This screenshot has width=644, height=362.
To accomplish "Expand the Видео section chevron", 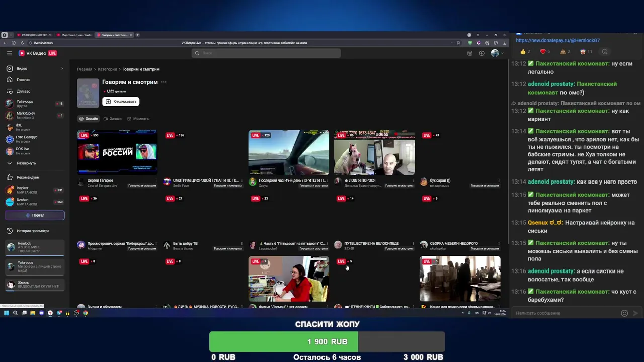I will pyautogui.click(x=62, y=68).
